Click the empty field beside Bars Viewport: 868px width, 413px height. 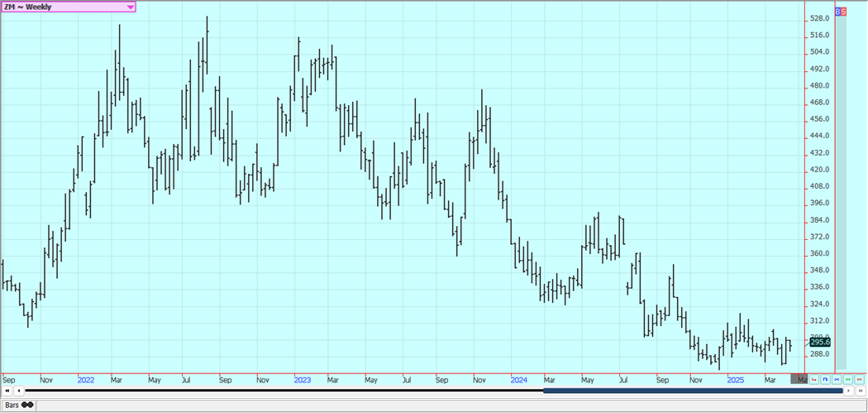click(451, 406)
